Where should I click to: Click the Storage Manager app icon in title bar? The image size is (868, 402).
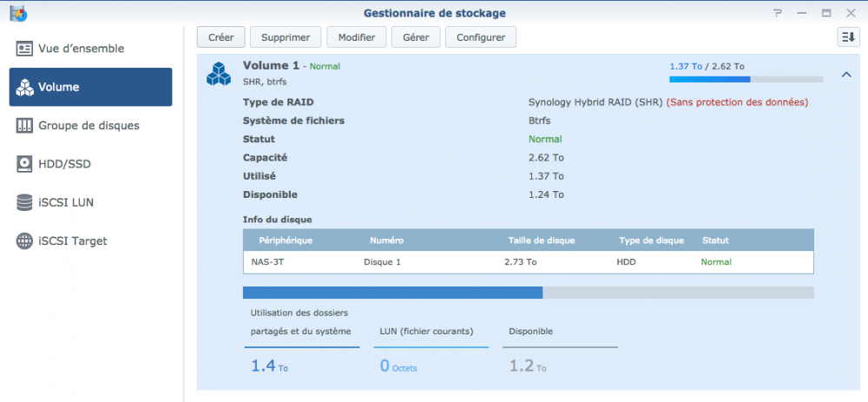pos(17,12)
